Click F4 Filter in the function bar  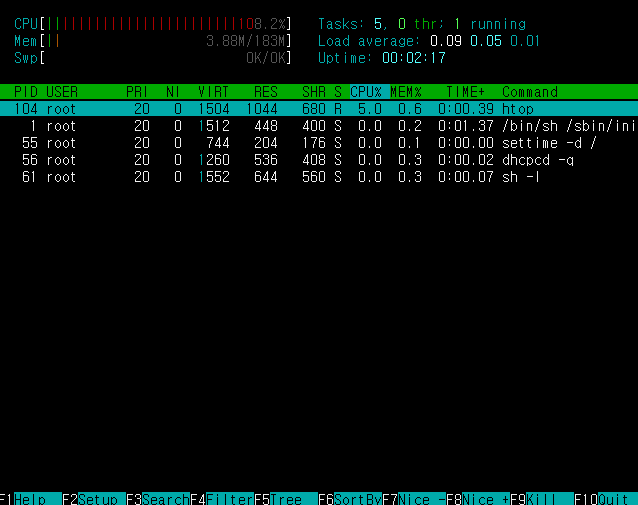(222, 499)
